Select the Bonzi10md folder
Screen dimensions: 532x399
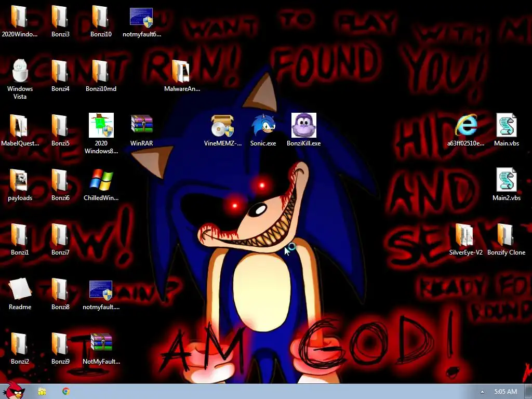pyautogui.click(x=101, y=71)
